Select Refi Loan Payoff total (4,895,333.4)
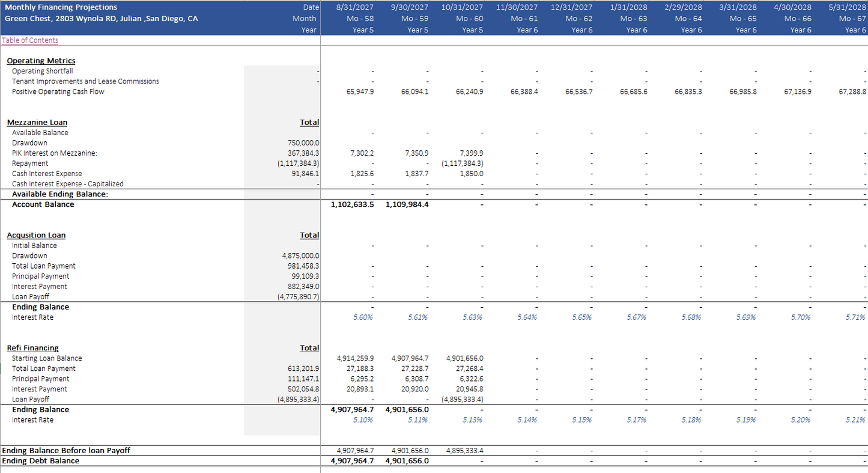Image resolution: width=868 pixels, height=473 pixels. 299,399
